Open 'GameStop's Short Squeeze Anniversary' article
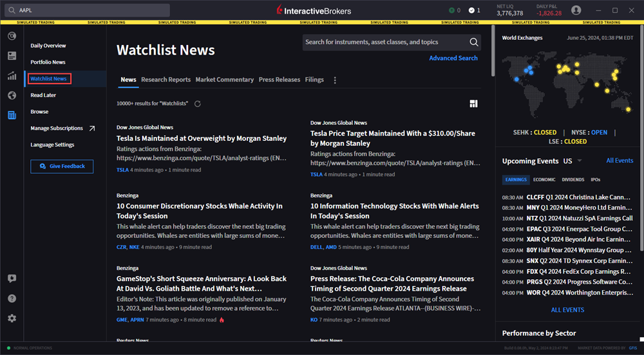 (202, 284)
